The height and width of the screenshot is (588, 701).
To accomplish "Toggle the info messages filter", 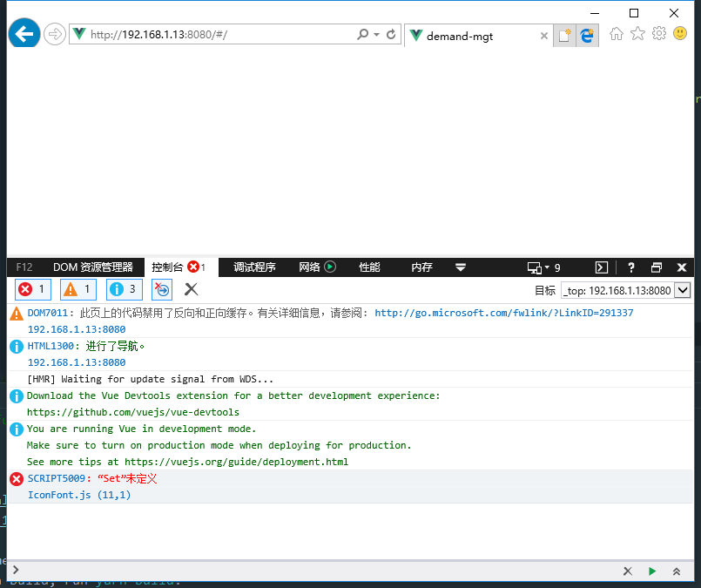I will (x=125, y=289).
